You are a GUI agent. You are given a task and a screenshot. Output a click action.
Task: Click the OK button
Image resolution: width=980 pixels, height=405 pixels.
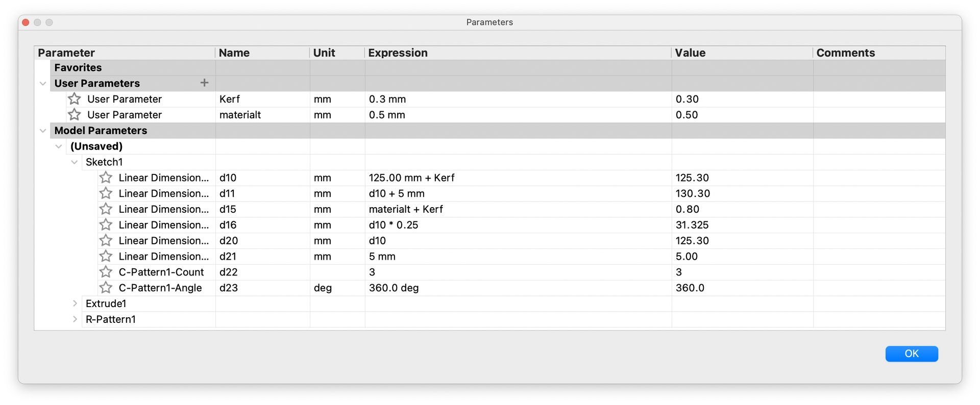click(x=912, y=353)
